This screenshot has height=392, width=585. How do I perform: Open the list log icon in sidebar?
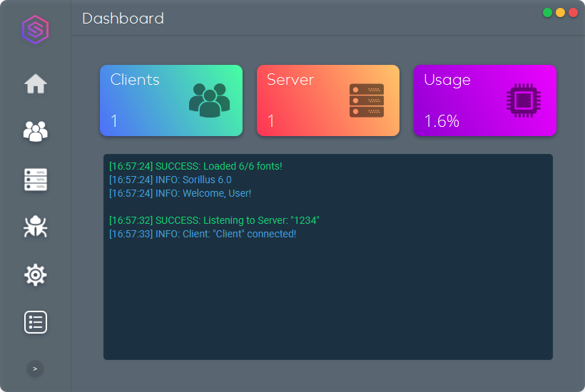tap(36, 322)
